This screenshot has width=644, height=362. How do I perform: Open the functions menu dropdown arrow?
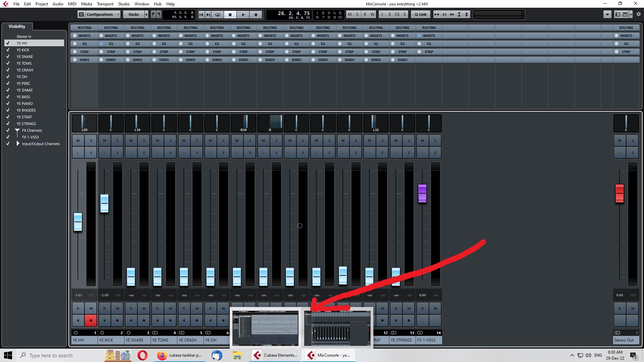tap(607, 14)
